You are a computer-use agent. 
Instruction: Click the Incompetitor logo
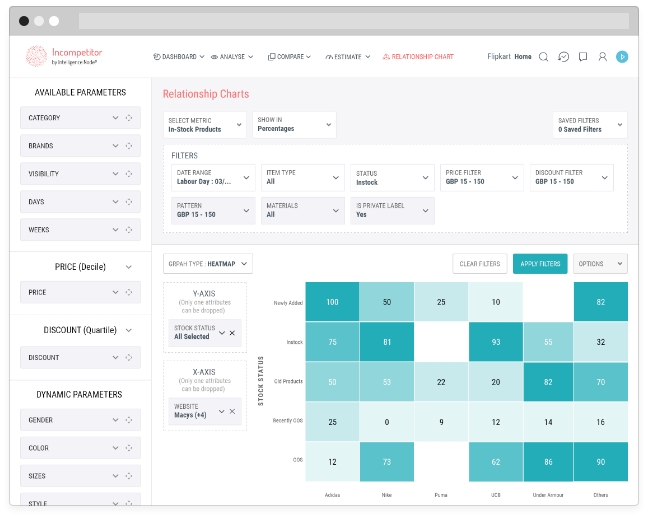[64, 56]
